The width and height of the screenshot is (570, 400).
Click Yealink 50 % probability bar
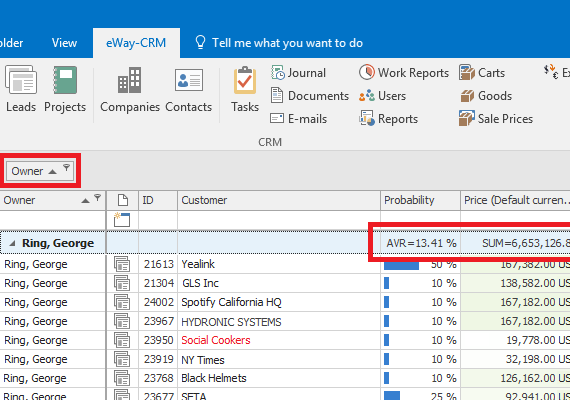[401, 265]
